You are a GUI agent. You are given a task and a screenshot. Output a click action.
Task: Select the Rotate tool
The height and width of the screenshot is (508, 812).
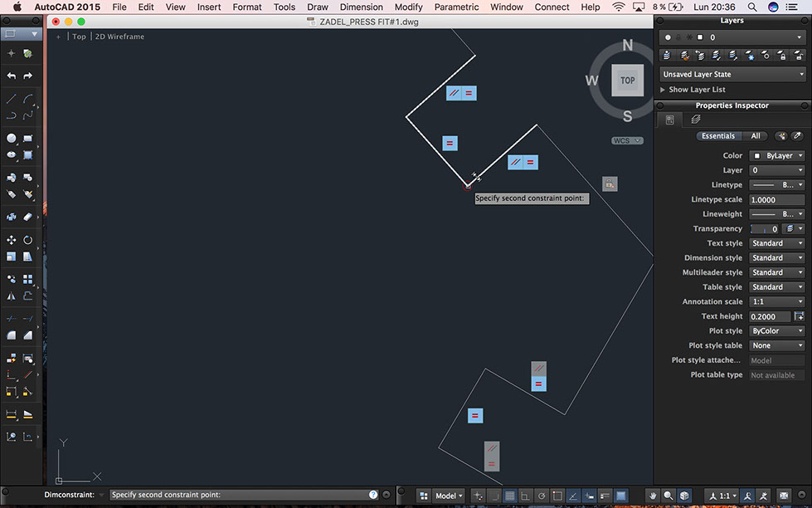[x=28, y=240]
